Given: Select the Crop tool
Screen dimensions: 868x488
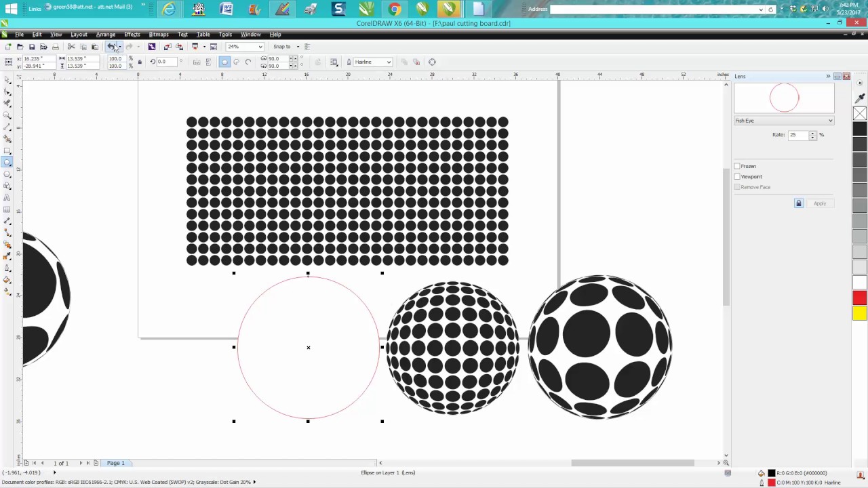Looking at the screenshot, I should pyautogui.click(x=7, y=103).
